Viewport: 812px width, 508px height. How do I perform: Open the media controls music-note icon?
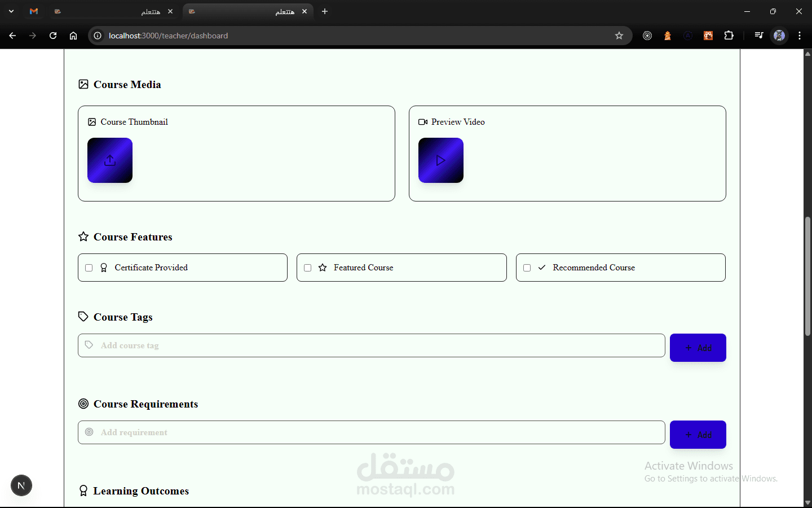tap(758, 36)
